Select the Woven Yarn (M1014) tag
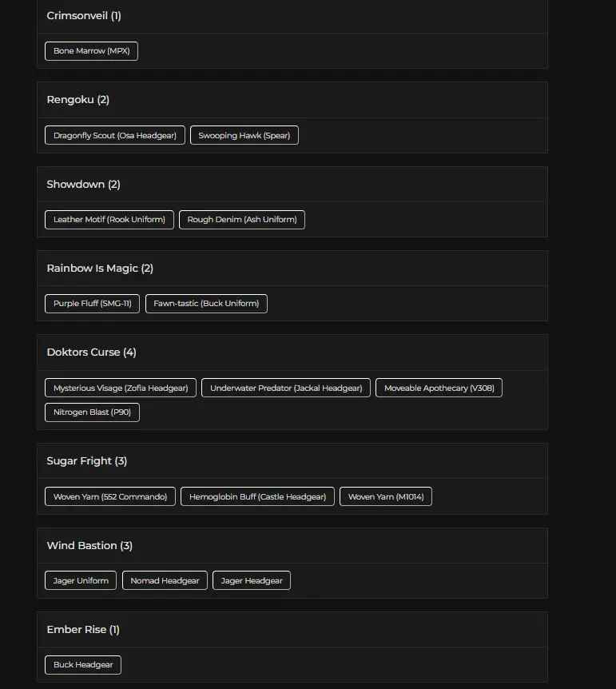The width and height of the screenshot is (616, 689). (386, 496)
